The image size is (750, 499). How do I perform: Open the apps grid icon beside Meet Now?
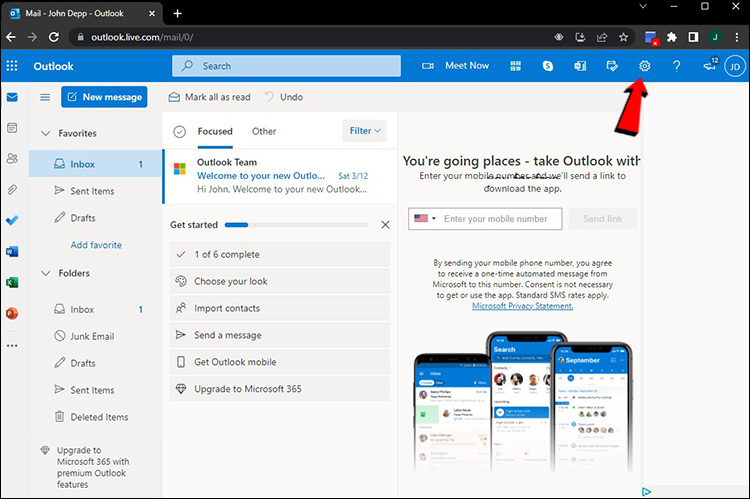tap(516, 66)
